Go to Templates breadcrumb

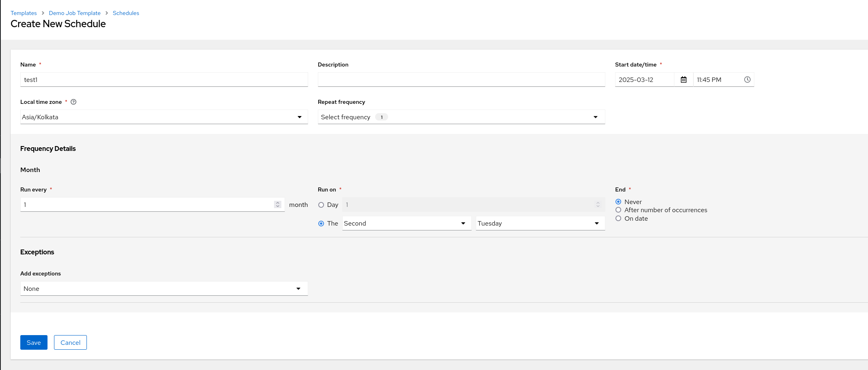point(24,13)
